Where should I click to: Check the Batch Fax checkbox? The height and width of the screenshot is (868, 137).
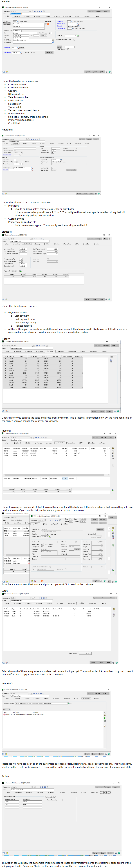click(x=76, y=148)
